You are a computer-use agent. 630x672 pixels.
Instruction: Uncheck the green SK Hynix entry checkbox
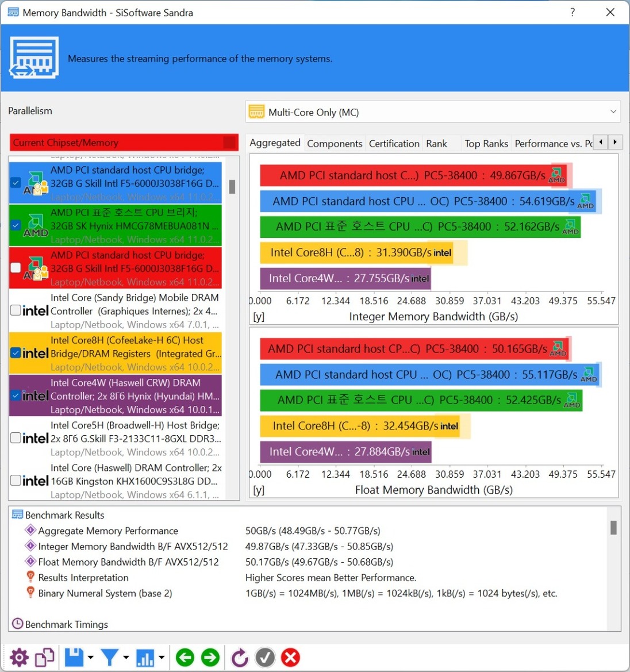[x=16, y=225]
